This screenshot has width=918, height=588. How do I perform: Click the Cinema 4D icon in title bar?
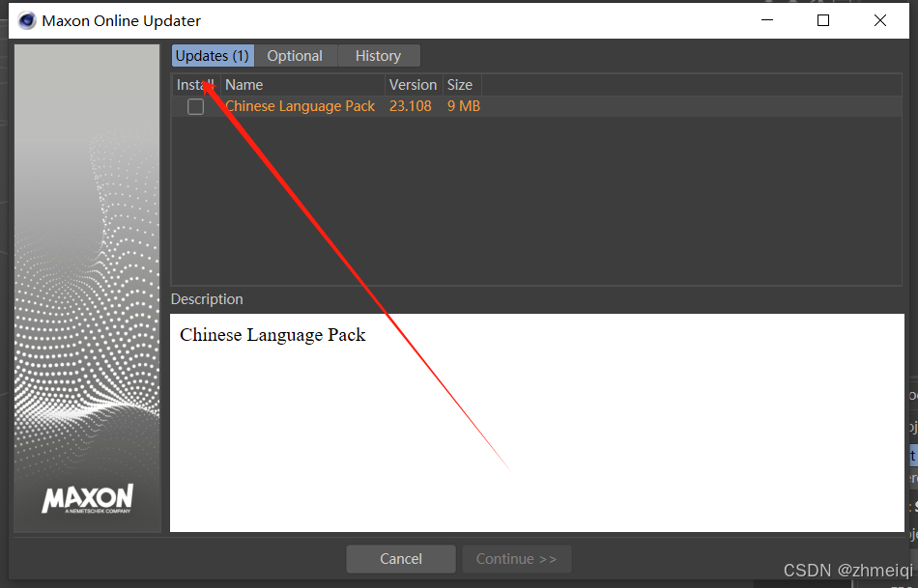coord(27,20)
